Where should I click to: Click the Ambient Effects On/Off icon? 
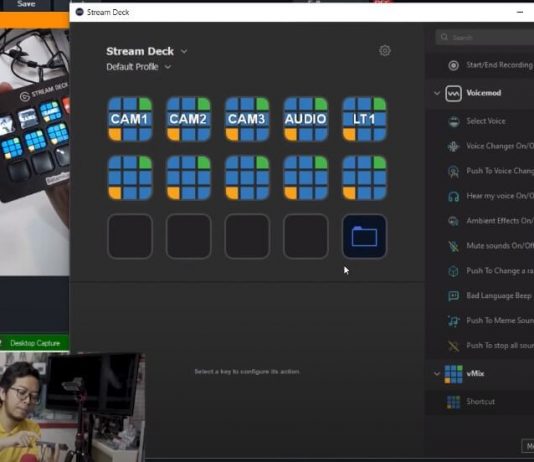pyautogui.click(x=453, y=221)
